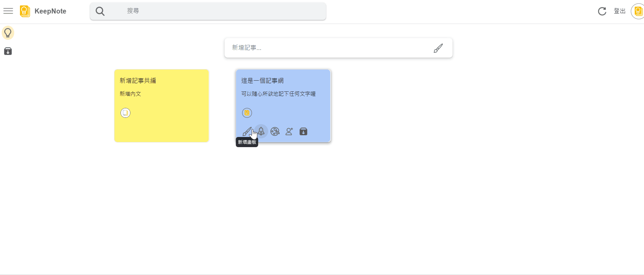Click the KeepNote logo icon

click(25, 11)
